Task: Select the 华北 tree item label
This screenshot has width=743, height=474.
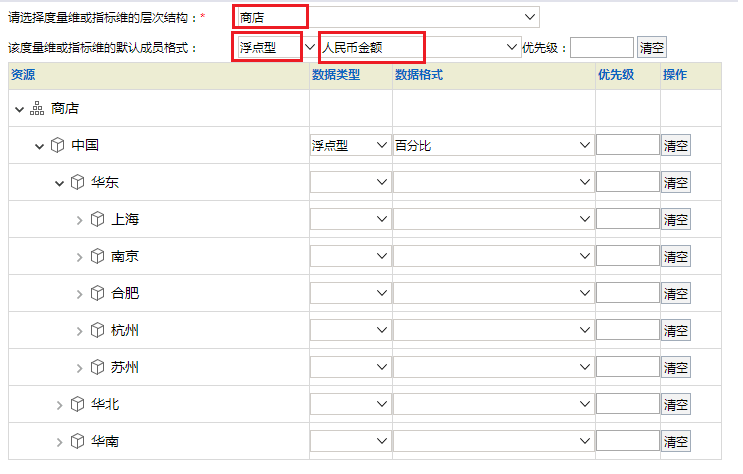Action: point(105,404)
